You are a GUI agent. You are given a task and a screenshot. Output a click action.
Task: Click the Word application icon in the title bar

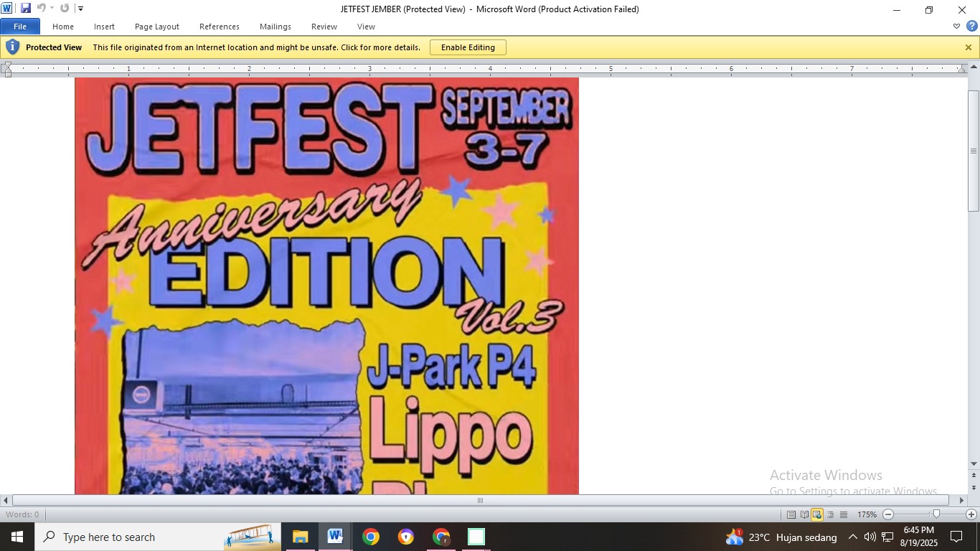(x=7, y=9)
